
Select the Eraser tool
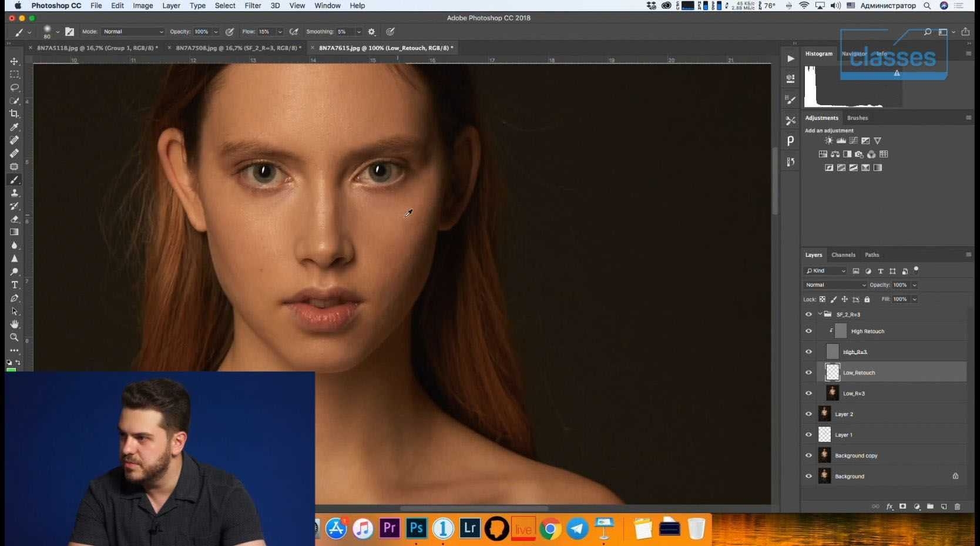point(14,219)
